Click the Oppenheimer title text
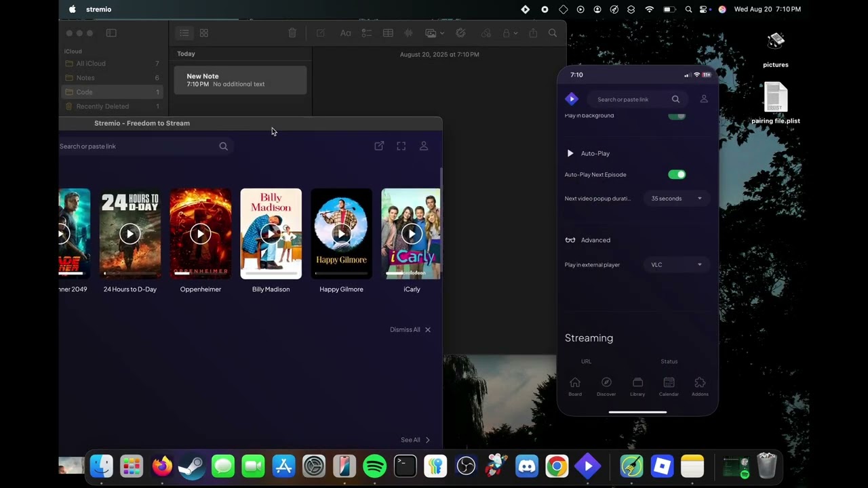Viewport: 868px width, 488px height. click(x=201, y=289)
